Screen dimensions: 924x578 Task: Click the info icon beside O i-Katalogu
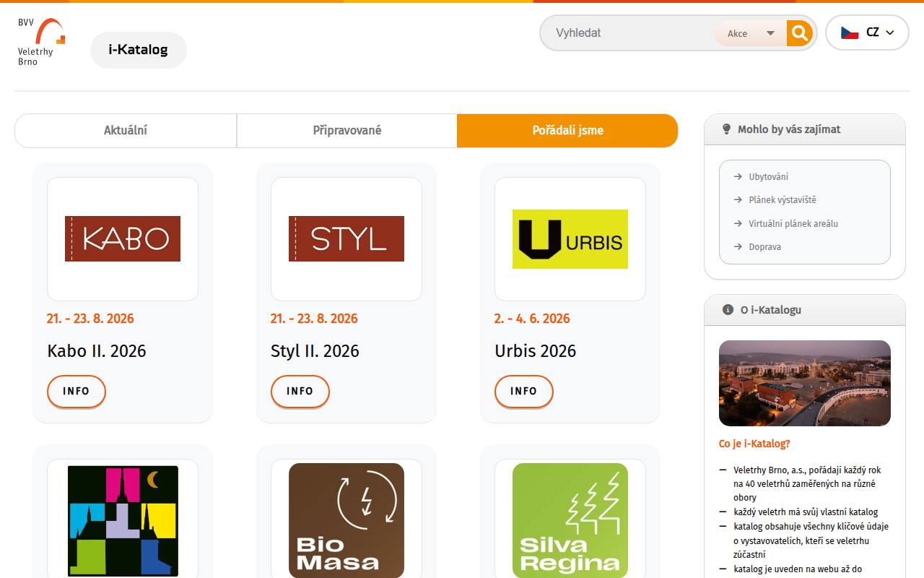[728, 310]
